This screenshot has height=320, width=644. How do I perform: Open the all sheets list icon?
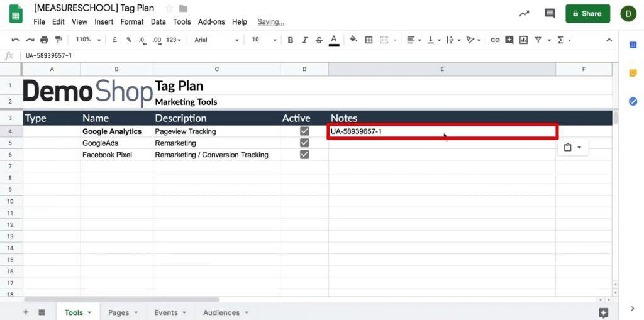coord(42,312)
